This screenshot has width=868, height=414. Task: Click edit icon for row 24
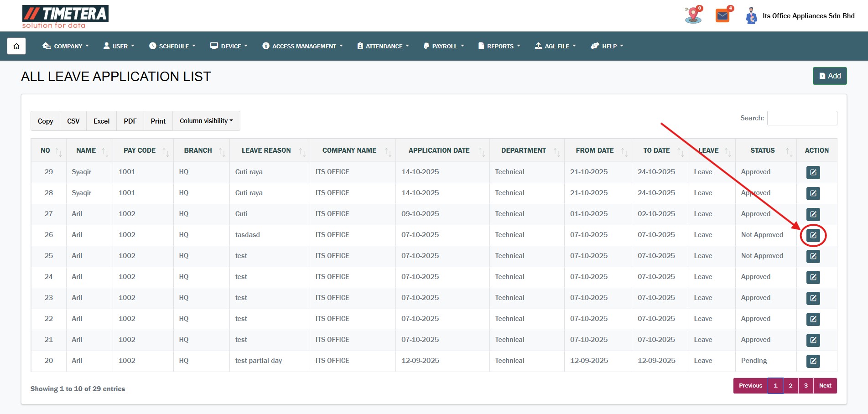[x=813, y=277]
